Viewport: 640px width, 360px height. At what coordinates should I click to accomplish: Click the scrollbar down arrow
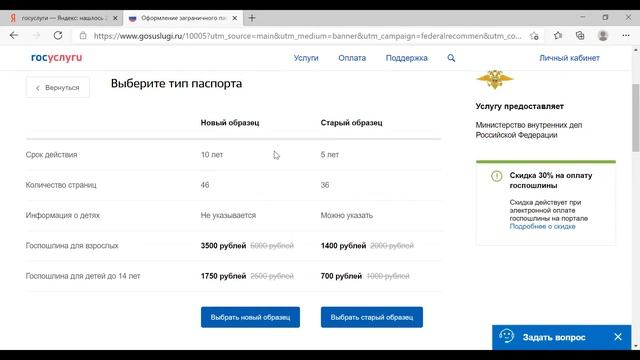[636, 347]
